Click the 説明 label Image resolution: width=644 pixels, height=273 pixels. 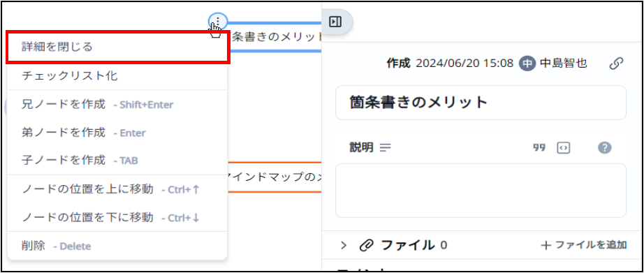pos(361,147)
